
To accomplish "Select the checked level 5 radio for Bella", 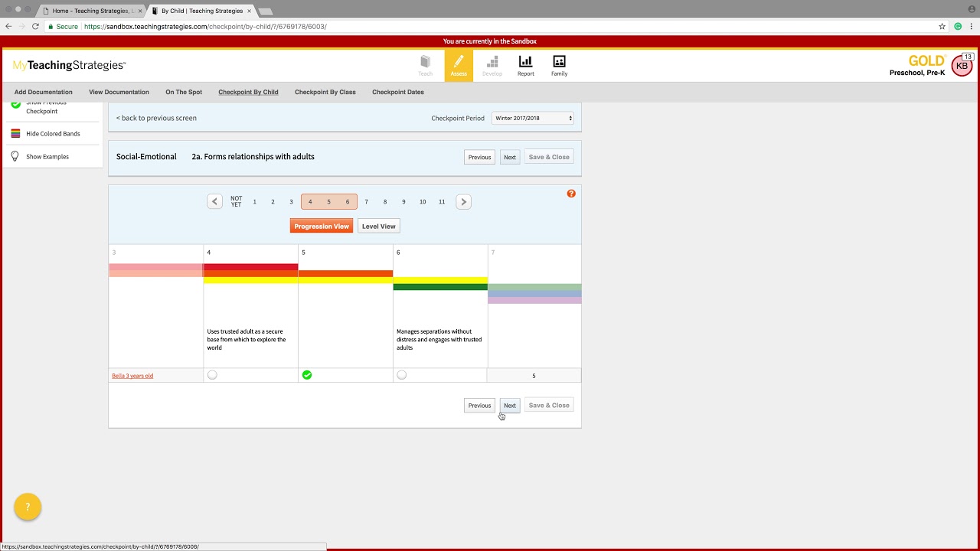I will (x=307, y=375).
